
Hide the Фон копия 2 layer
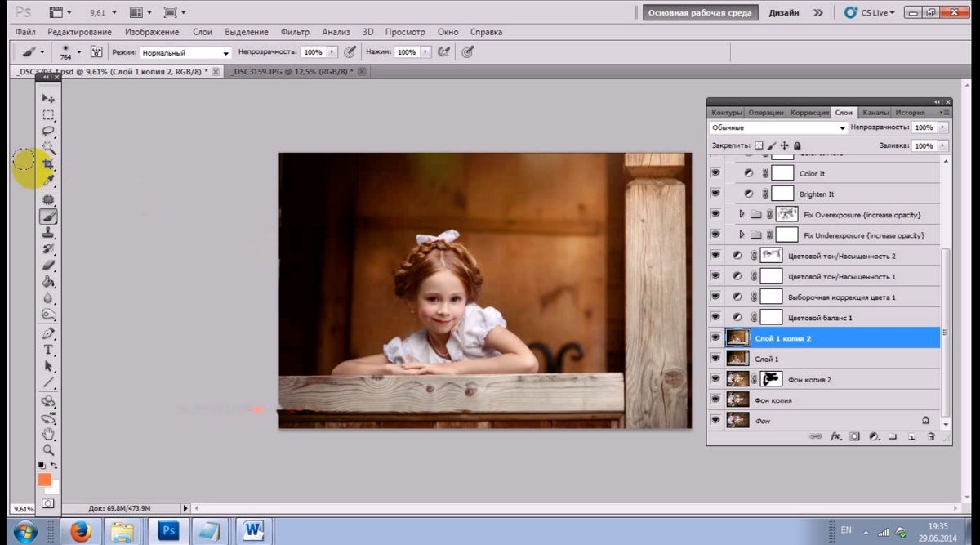(715, 379)
